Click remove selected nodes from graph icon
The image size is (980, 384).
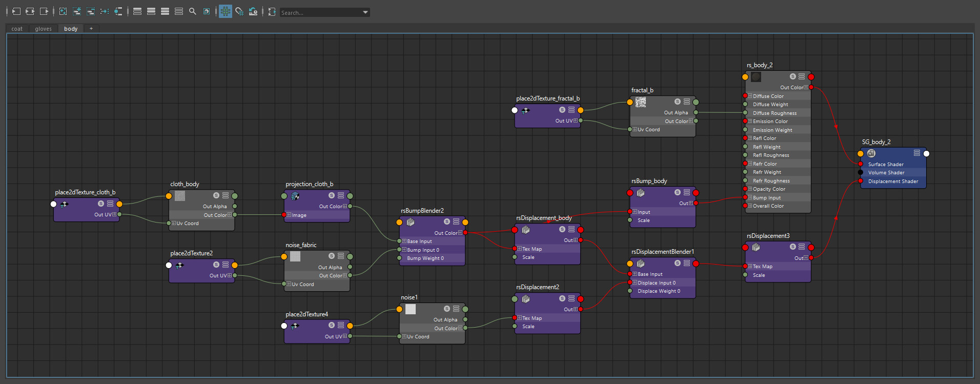(x=91, y=11)
